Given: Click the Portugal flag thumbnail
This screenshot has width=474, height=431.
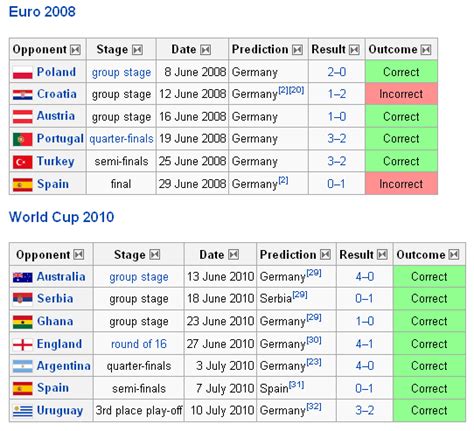Looking at the screenshot, I should click(x=23, y=139).
